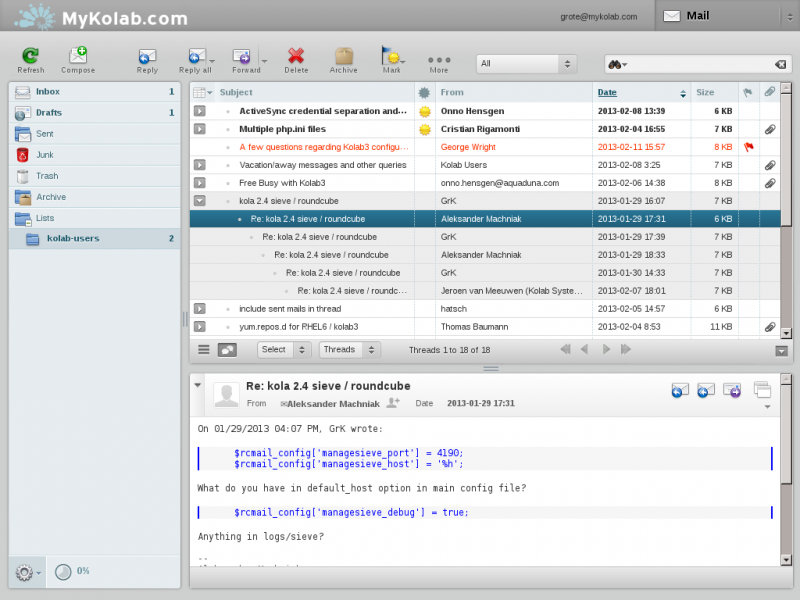This screenshot has width=800, height=600.
Task: Click the attachment column header
Action: click(769, 92)
